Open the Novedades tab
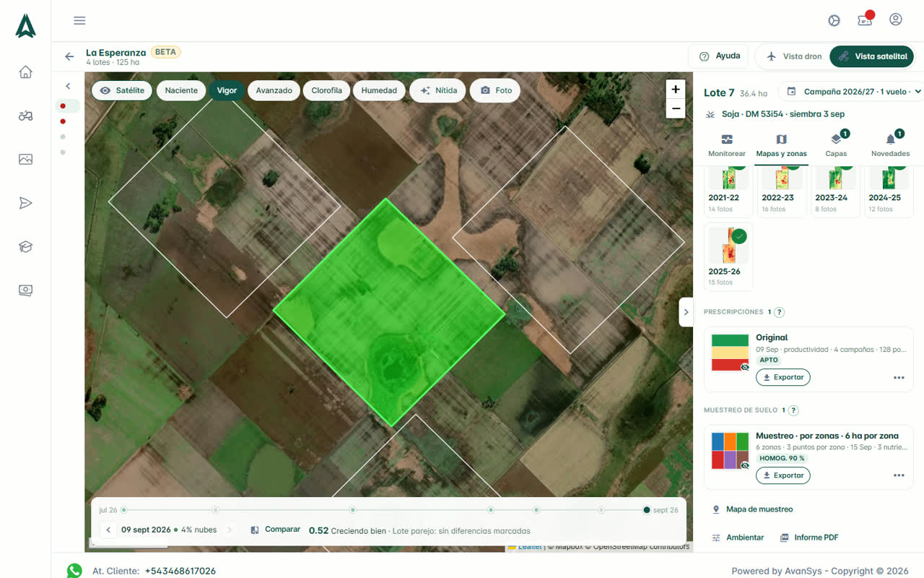This screenshot has width=924, height=578. [890, 145]
